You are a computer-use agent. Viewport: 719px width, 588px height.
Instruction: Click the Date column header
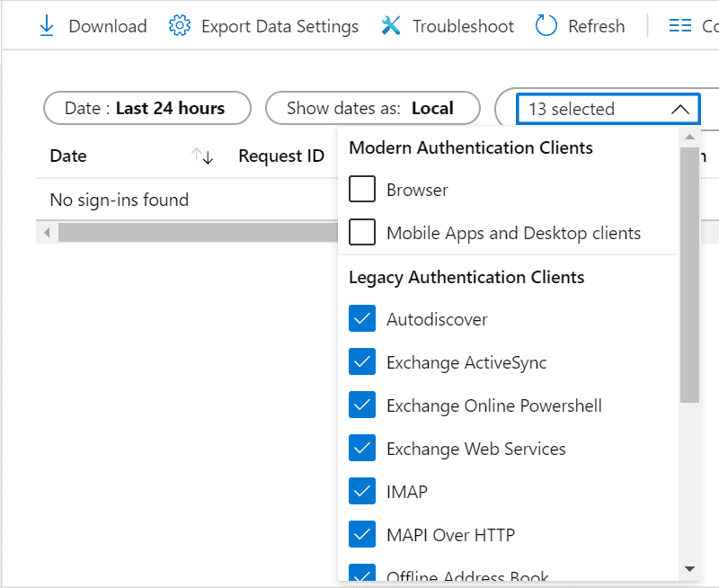click(x=68, y=156)
